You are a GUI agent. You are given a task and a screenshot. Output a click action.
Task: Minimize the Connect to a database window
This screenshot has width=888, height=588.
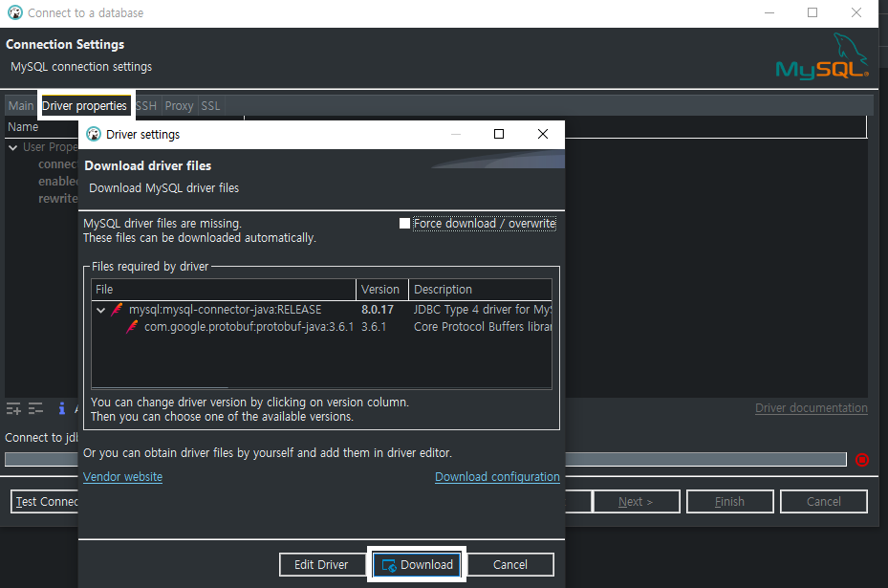tap(769, 12)
